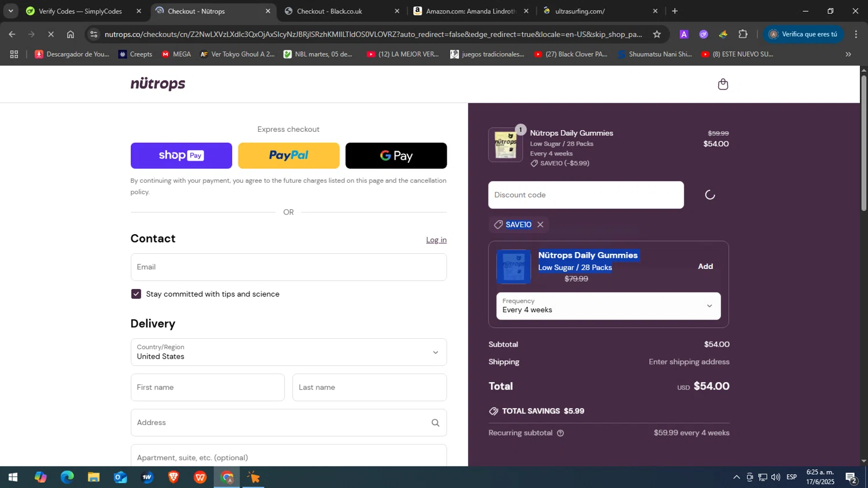
Task: Click the browser address bar URL
Action: 373,34
